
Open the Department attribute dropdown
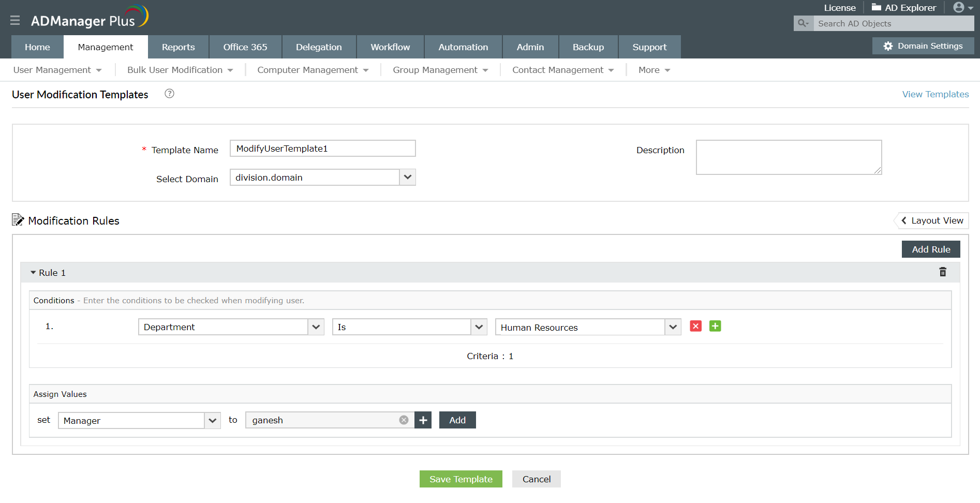[316, 327]
